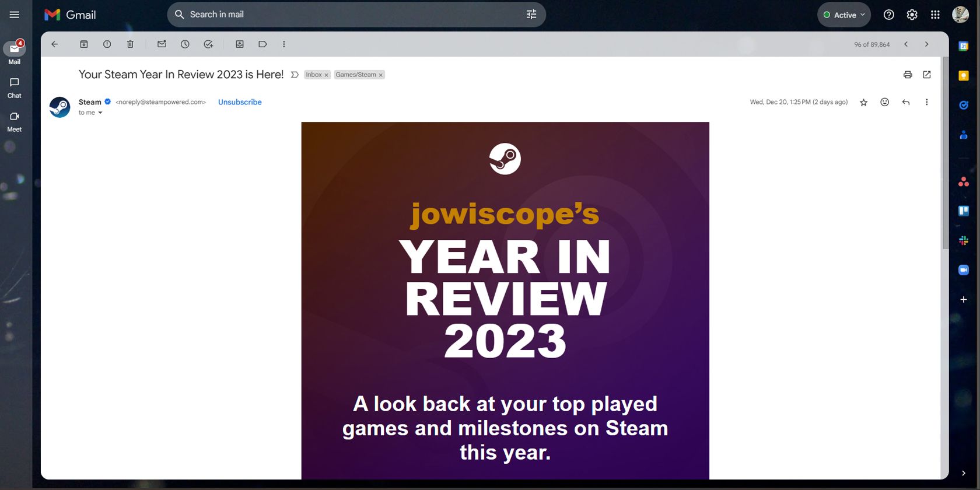980x490 pixels.
Task: Expand recipient details next to 'to me'
Action: coord(100,113)
